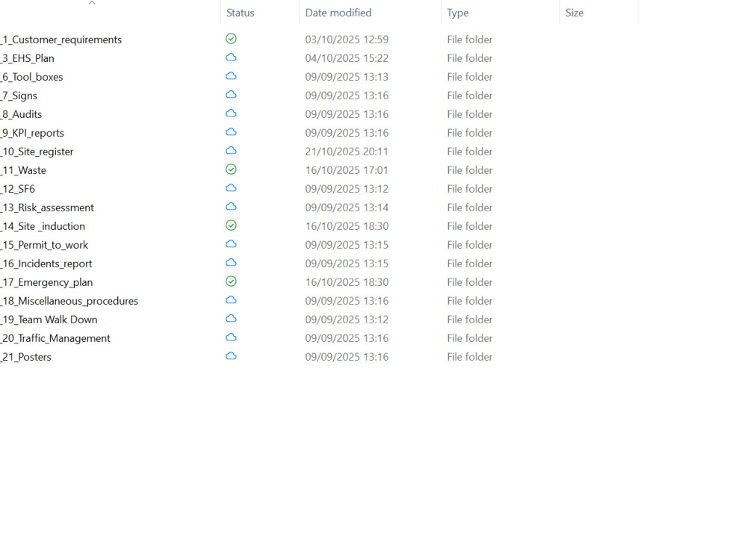Viewport: 747px width, 560px height.
Task: Select the _19_Team Walk Down folder
Action: 49,320
